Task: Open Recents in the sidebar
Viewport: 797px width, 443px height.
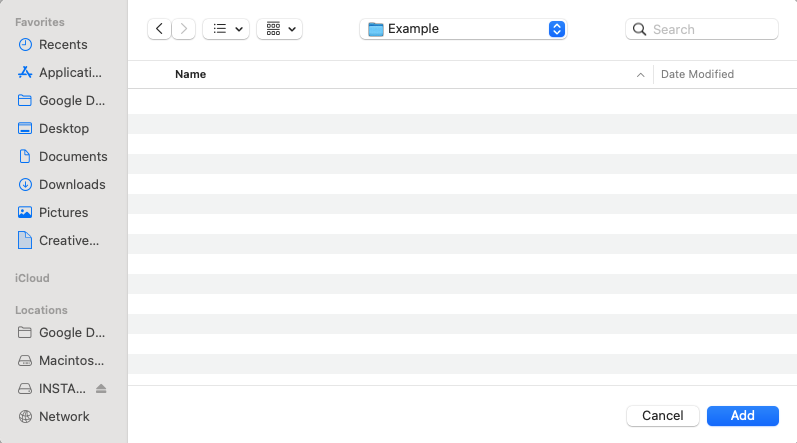Action: pyautogui.click(x=62, y=44)
